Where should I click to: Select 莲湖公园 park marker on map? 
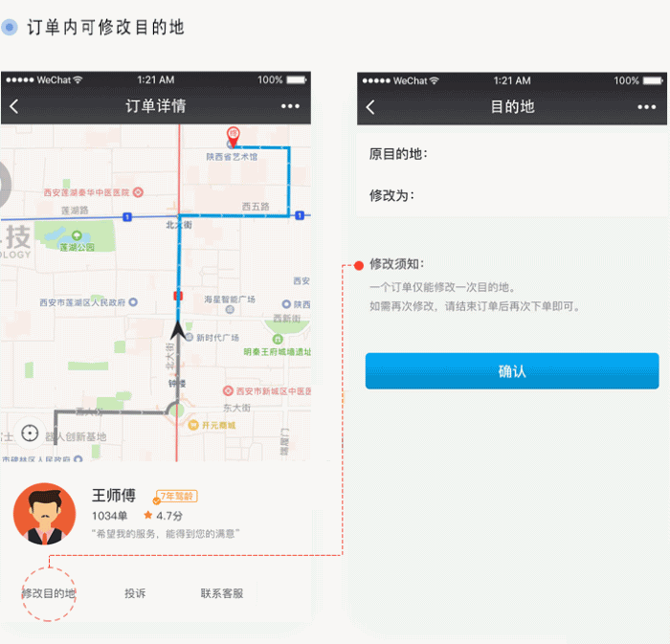pos(77,234)
